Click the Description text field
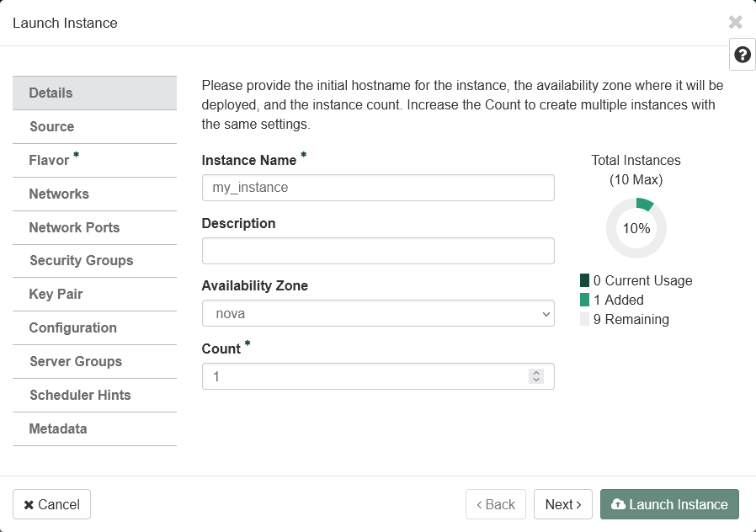 [378, 251]
